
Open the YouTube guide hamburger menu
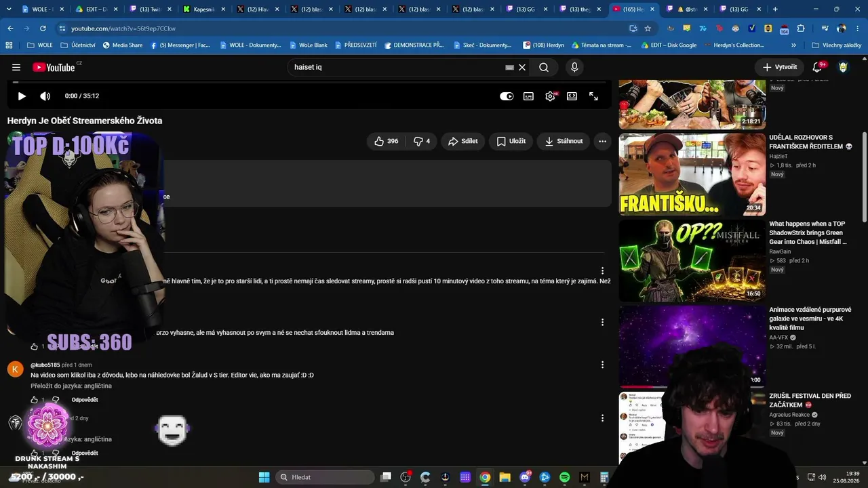(16, 67)
